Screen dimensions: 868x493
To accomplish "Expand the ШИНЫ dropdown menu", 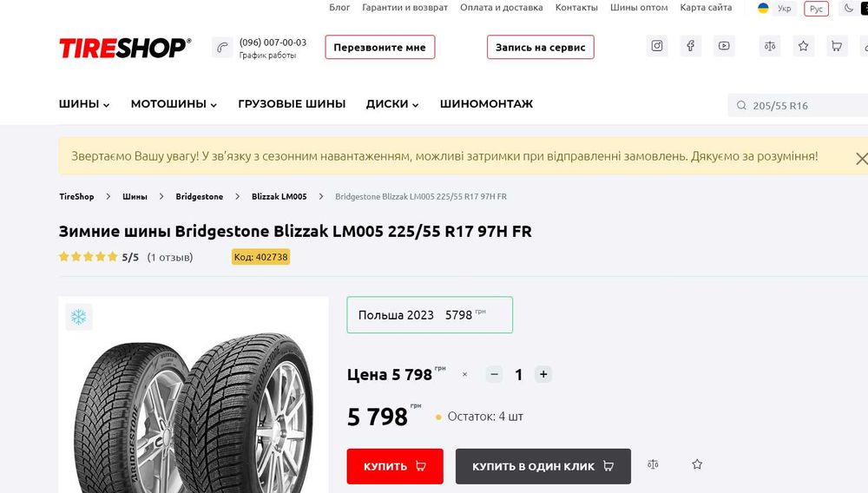I will coord(84,104).
